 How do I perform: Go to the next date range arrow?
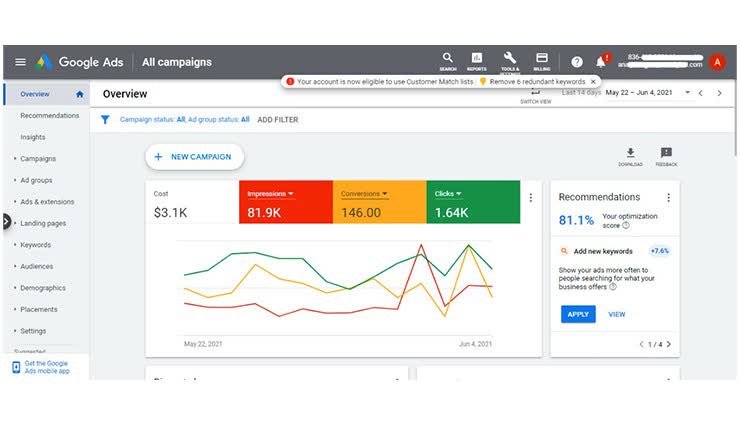click(719, 93)
